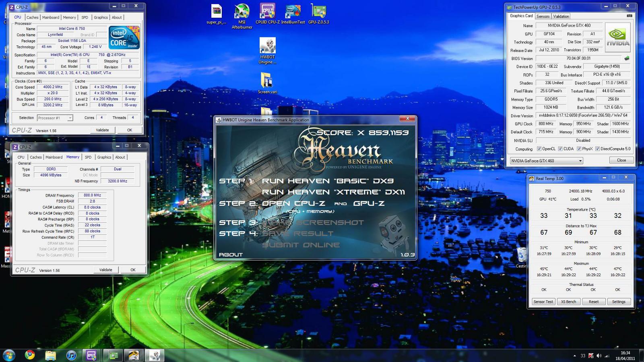Open About tab in lower CPU-Z window
Viewport: 644px width, 362px height.
[120, 157]
